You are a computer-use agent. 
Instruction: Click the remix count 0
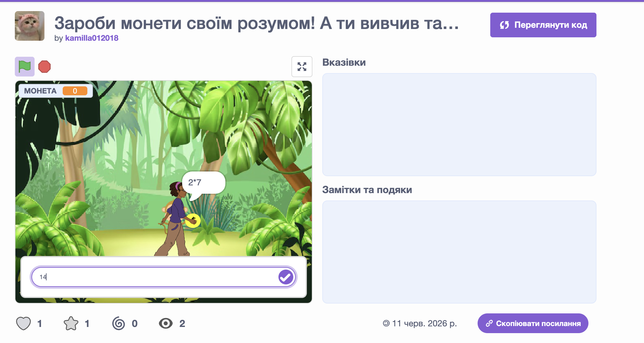click(135, 323)
